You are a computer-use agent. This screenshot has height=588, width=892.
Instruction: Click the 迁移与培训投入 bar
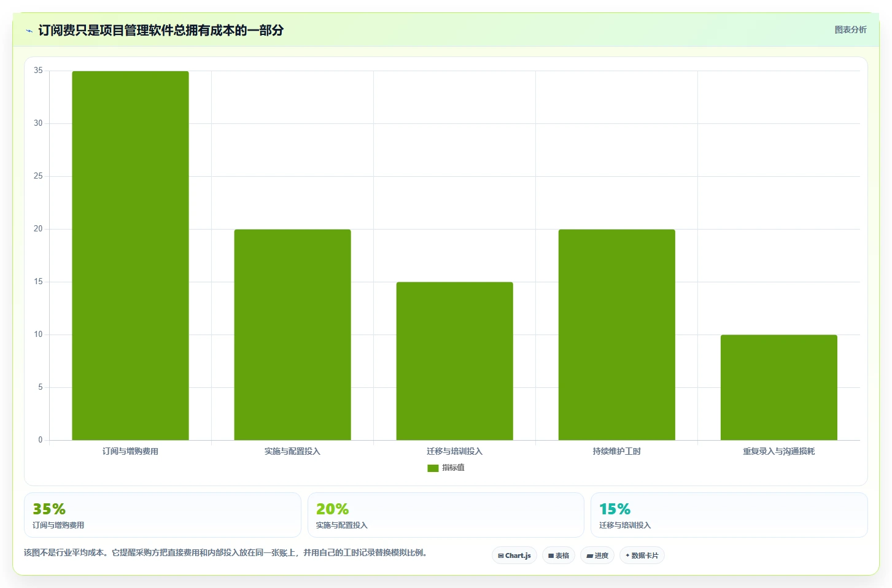pyautogui.click(x=454, y=361)
